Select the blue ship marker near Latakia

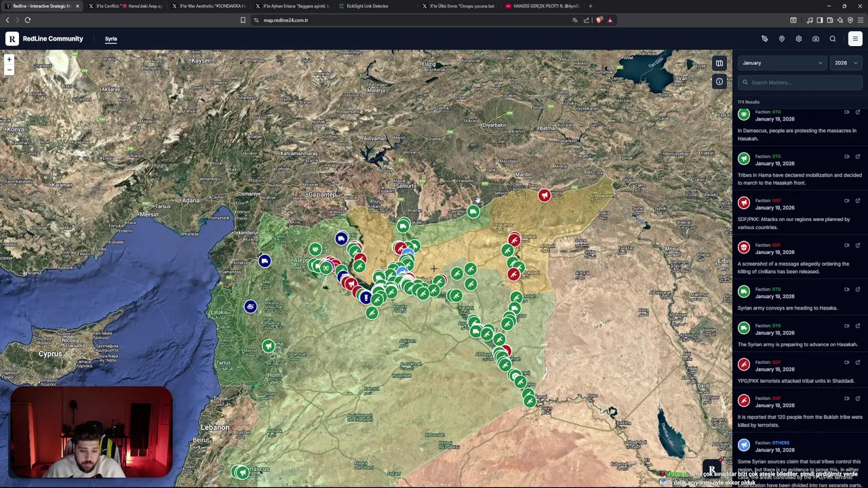[x=250, y=306]
